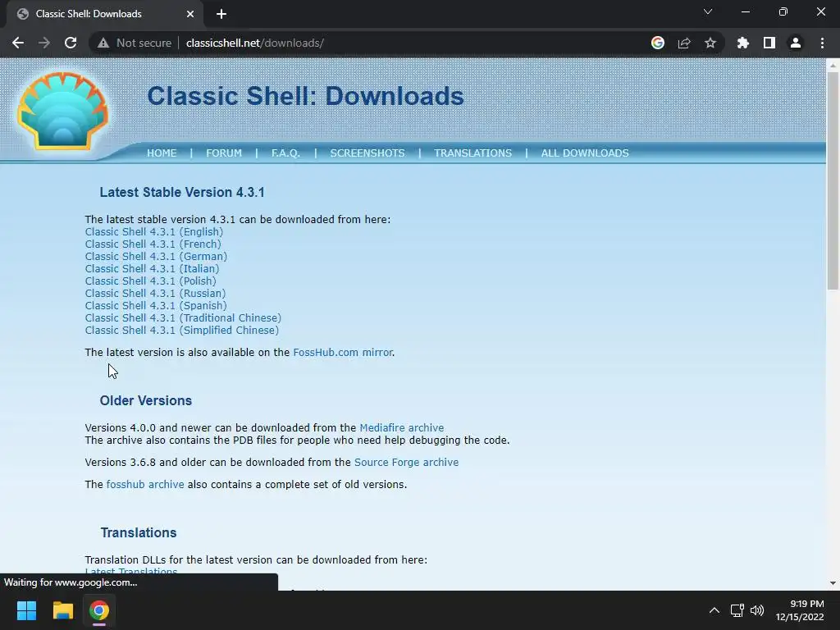Click the share page icon

pos(684,43)
